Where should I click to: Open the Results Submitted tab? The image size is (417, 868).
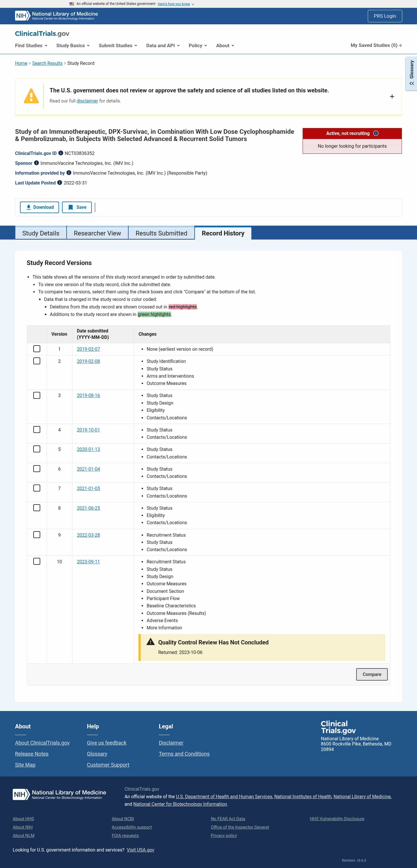pyautogui.click(x=161, y=233)
